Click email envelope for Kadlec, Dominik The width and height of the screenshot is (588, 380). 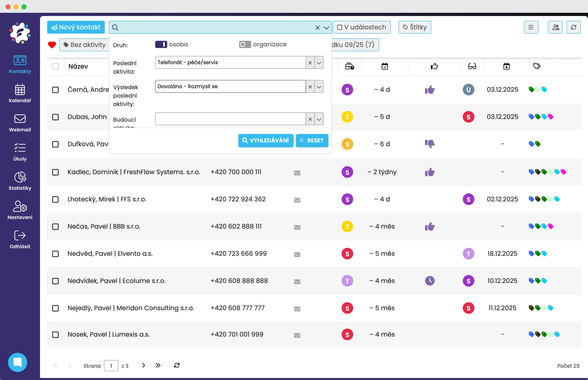click(x=297, y=173)
